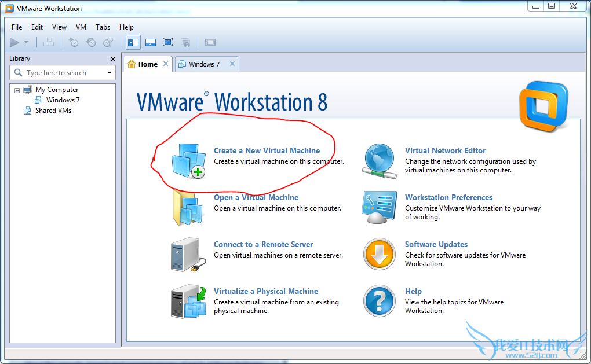Click the Connect to a Remote Server icon

tap(188, 254)
